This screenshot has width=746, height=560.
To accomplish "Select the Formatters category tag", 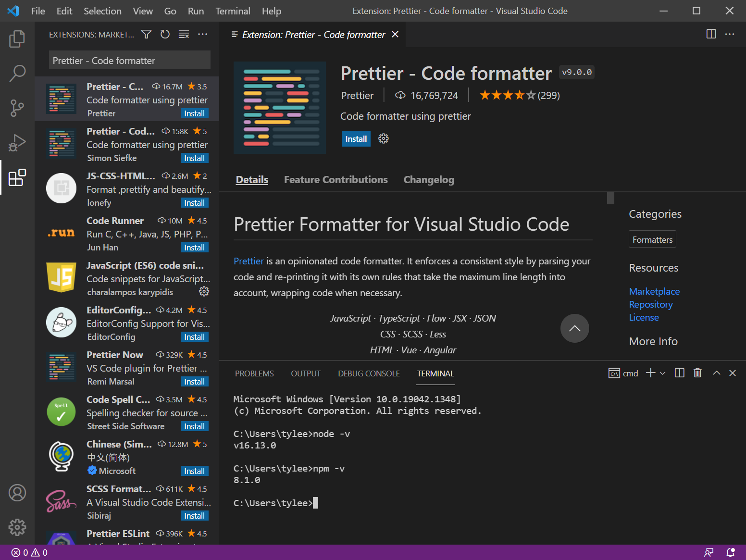I will pos(652,239).
